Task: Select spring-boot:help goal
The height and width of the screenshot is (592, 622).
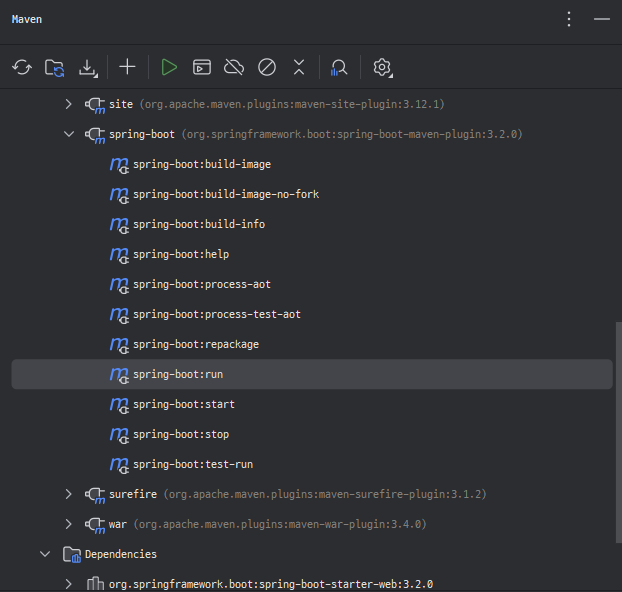Action: (181, 254)
